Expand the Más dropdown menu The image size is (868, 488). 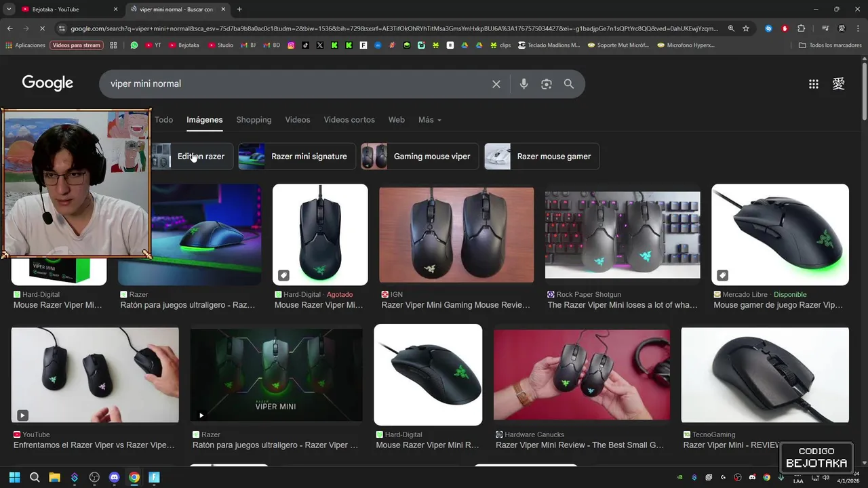click(x=430, y=120)
